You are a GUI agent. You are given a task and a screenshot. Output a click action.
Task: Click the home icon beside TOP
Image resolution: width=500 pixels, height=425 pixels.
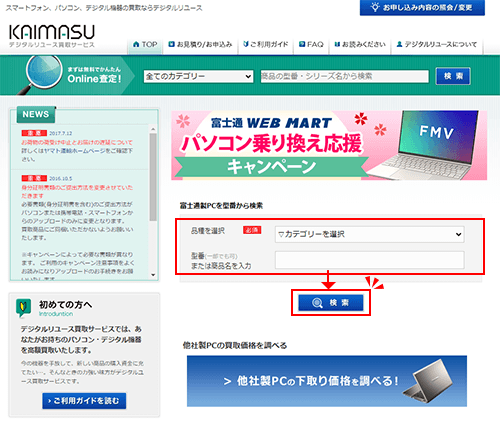point(136,44)
